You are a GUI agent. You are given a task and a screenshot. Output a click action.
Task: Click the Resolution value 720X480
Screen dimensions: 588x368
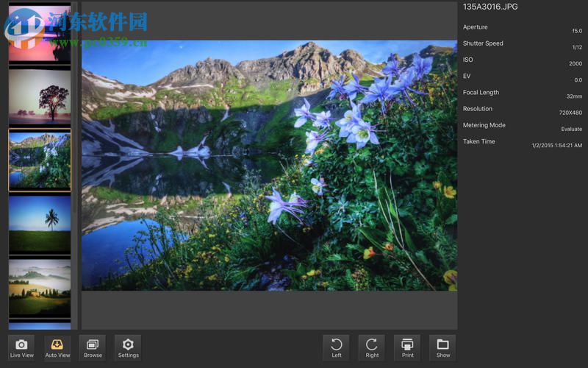point(571,113)
